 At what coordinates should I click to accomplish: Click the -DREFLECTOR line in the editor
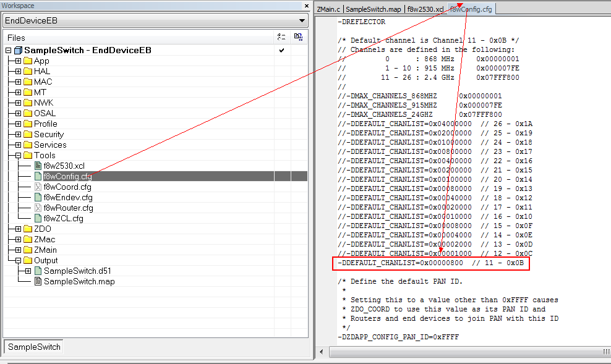[361, 22]
